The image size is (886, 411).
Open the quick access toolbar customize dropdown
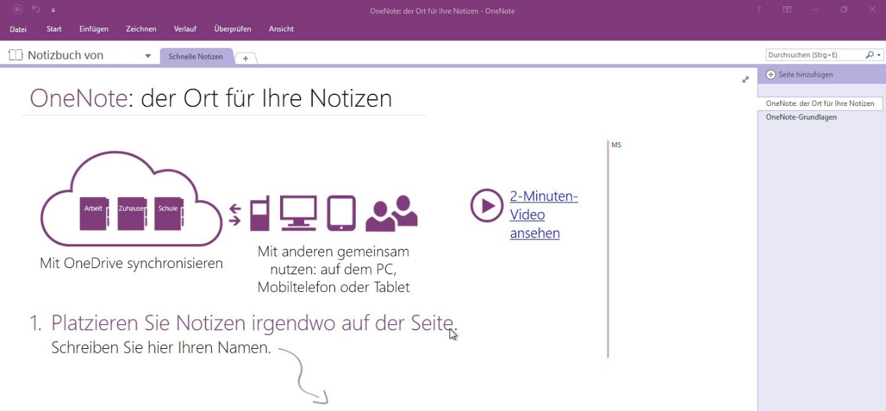(53, 10)
